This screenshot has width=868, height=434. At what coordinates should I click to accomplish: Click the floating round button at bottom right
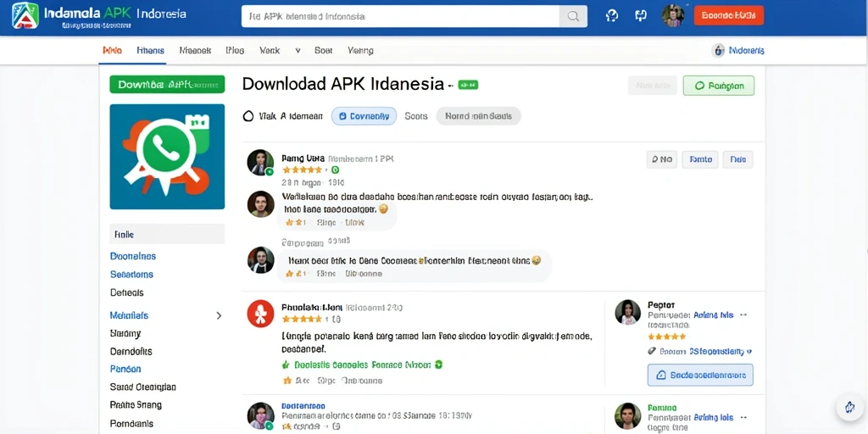(849, 408)
